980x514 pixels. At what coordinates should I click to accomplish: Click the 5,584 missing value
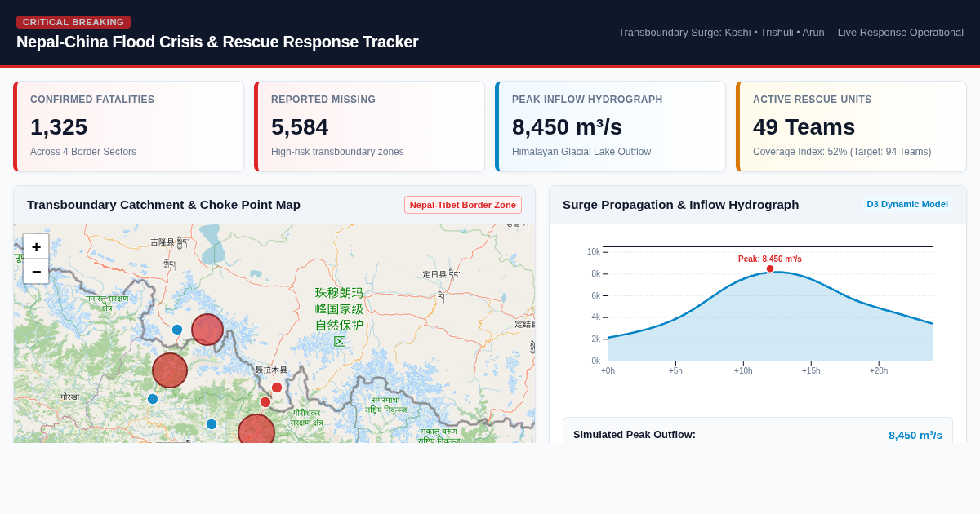300,127
